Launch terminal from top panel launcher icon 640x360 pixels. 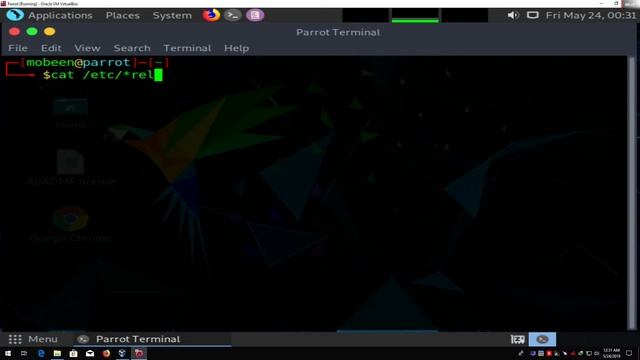click(233, 15)
